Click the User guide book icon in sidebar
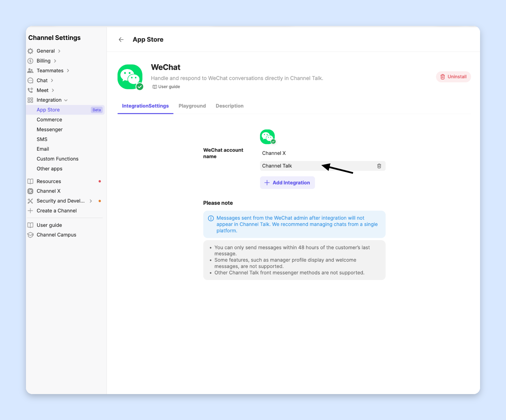The width and height of the screenshot is (506, 420). pyautogui.click(x=30, y=225)
